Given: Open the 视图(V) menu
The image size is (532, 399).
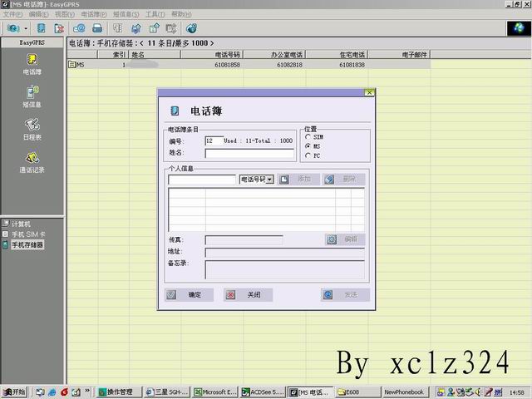Looking at the screenshot, I should (x=65, y=14).
